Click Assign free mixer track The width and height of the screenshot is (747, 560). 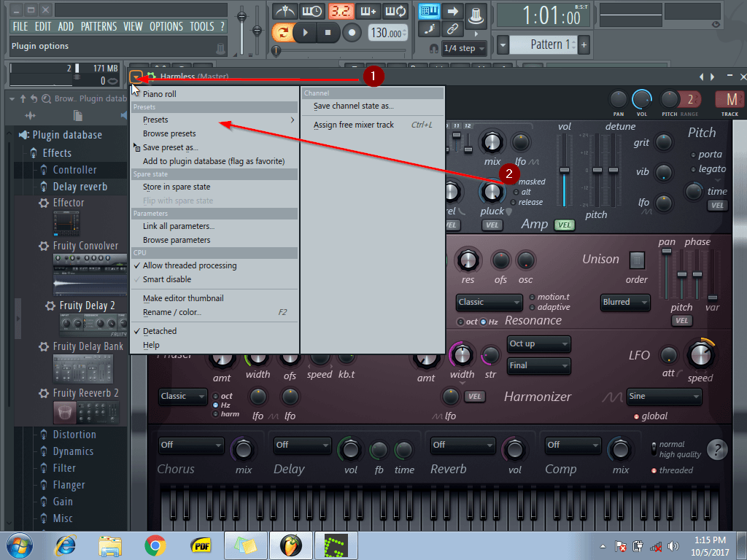click(373, 125)
